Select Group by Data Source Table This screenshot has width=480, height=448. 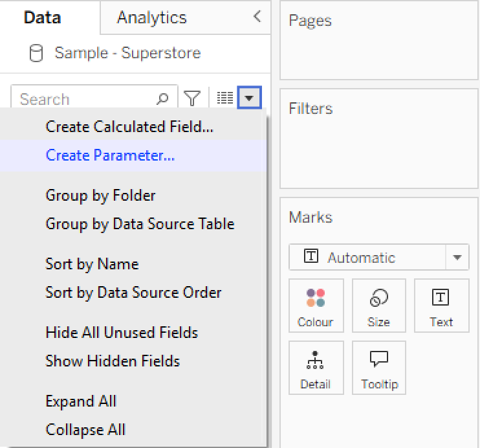(x=140, y=224)
